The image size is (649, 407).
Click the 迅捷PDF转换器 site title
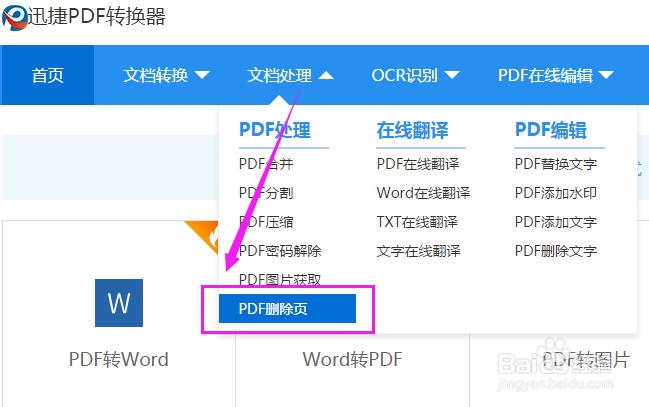point(96,17)
